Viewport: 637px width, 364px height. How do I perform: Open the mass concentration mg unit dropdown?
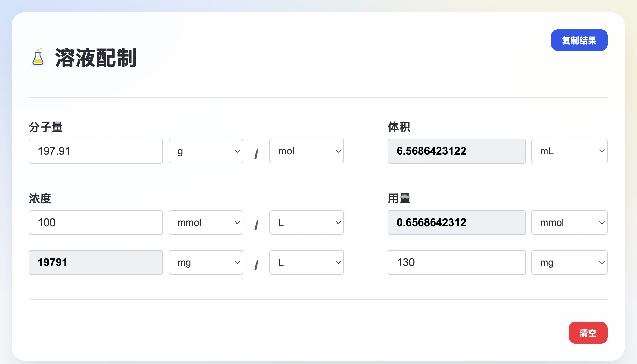point(206,262)
